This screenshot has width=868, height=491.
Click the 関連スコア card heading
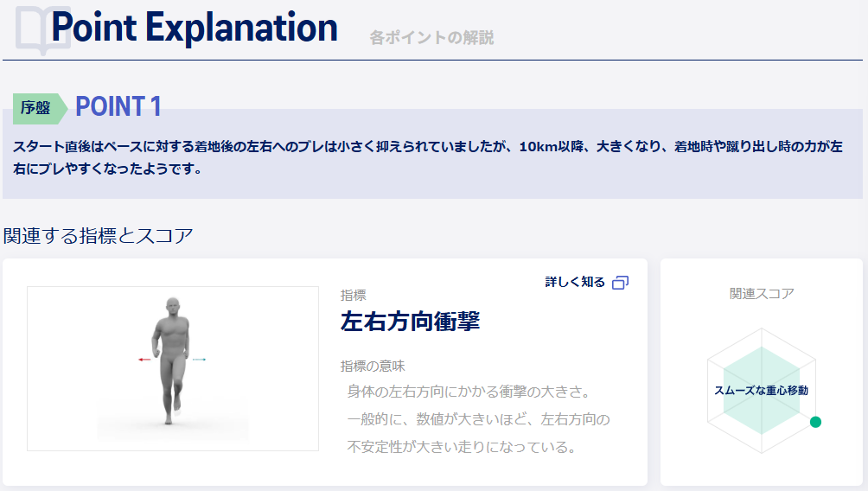tap(762, 294)
